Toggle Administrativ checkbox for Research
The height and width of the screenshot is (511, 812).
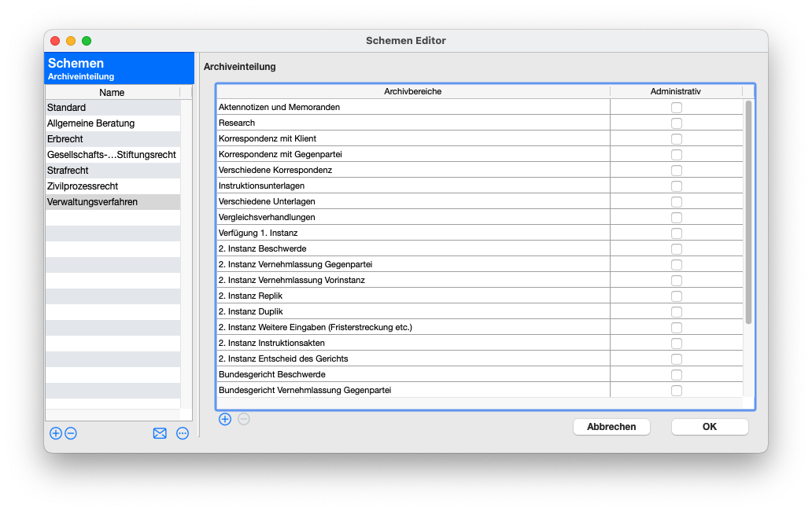click(676, 123)
